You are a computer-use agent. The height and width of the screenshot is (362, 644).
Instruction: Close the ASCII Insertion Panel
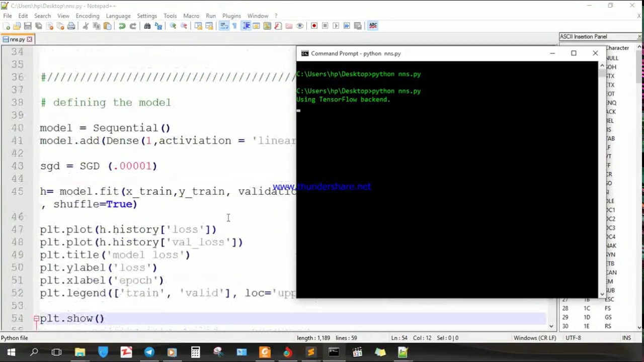[639, 37]
